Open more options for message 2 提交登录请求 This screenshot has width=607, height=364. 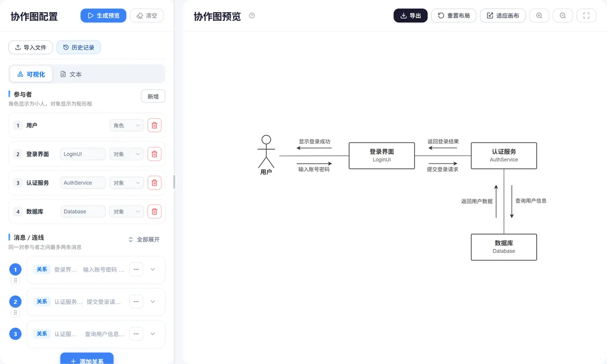point(136,302)
